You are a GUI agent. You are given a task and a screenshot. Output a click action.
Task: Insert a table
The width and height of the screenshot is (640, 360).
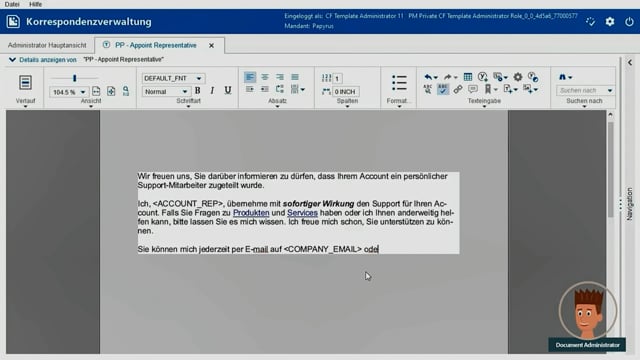point(468,77)
